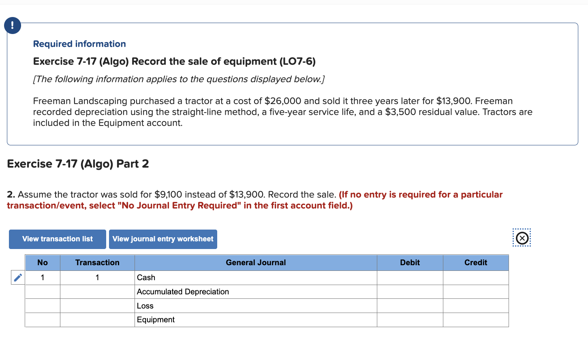Viewport: 588px width, 364px height.
Task: Click the Credit cell in Equipment row
Action: (x=476, y=319)
